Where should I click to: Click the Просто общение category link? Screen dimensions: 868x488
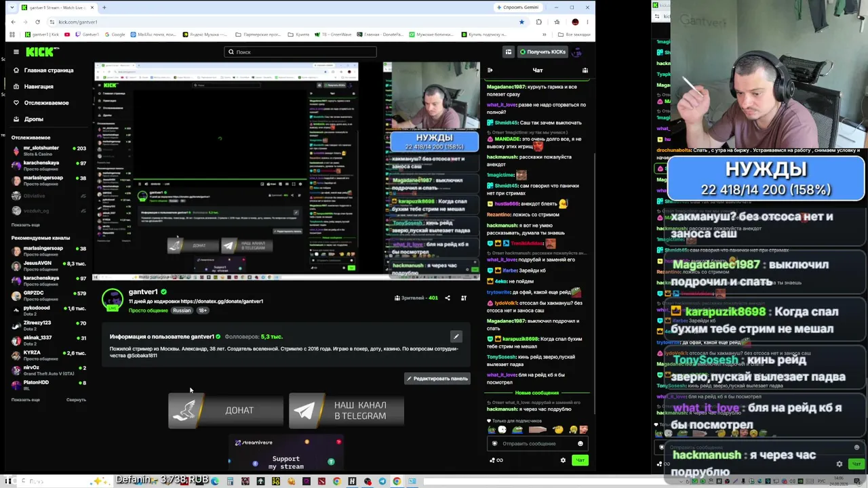pyautogui.click(x=148, y=310)
